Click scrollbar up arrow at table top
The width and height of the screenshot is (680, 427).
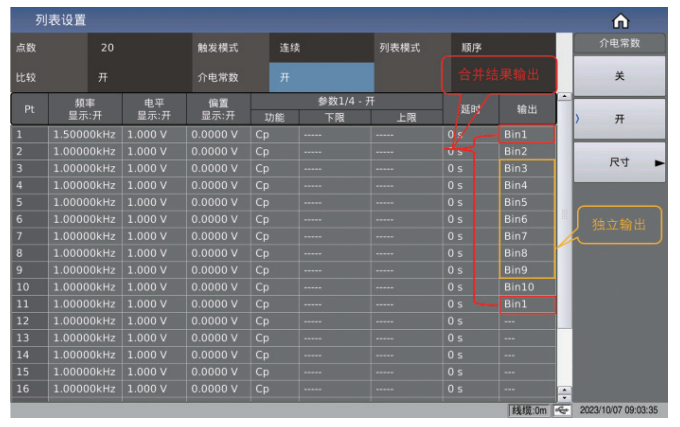(563, 97)
